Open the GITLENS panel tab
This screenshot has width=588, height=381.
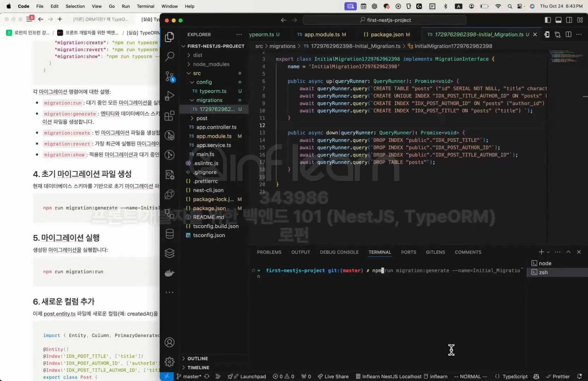click(x=435, y=252)
